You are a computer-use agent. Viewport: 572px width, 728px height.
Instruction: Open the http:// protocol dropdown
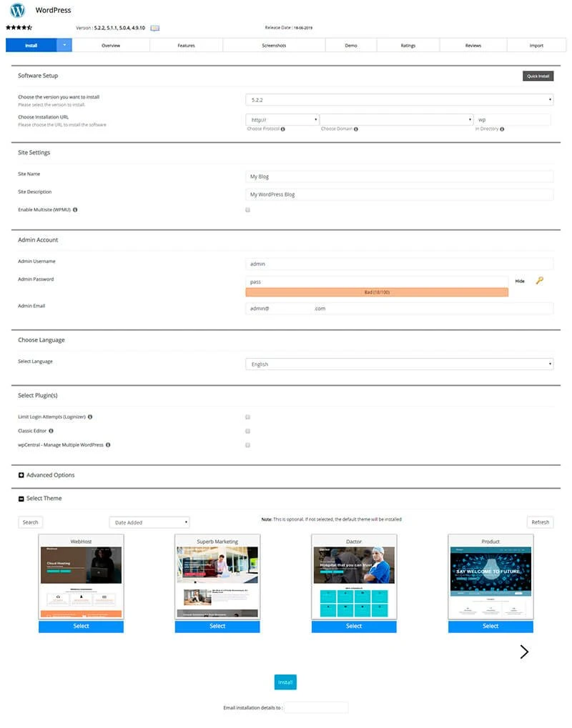[x=282, y=120]
